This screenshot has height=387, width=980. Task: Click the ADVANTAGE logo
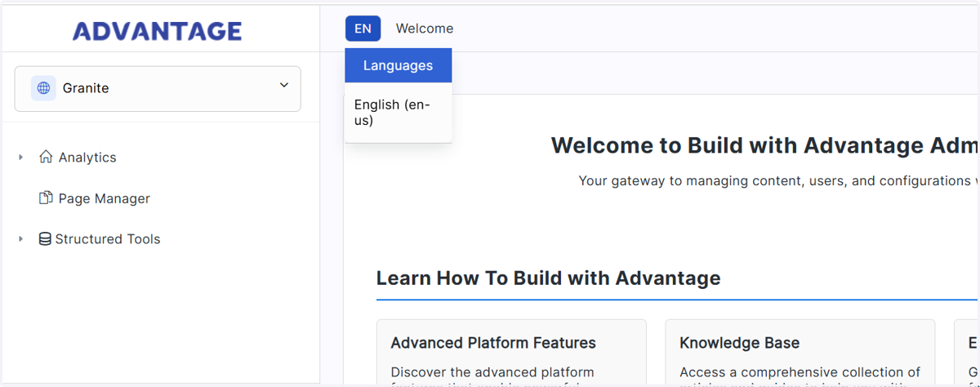coord(157,31)
